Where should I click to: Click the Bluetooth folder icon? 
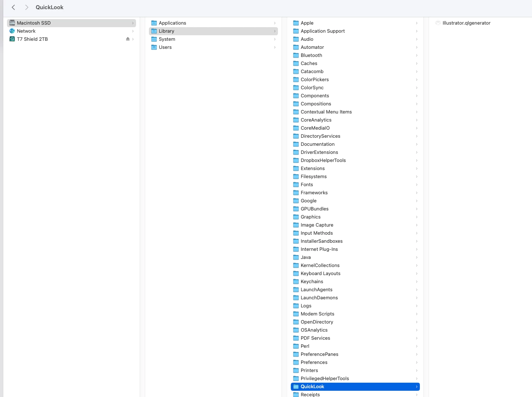click(296, 55)
